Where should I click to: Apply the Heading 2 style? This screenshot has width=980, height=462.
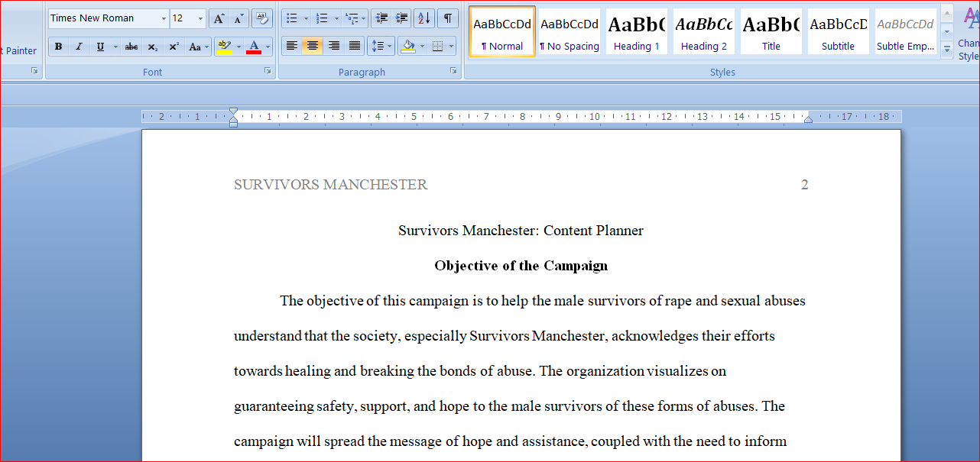coord(704,31)
